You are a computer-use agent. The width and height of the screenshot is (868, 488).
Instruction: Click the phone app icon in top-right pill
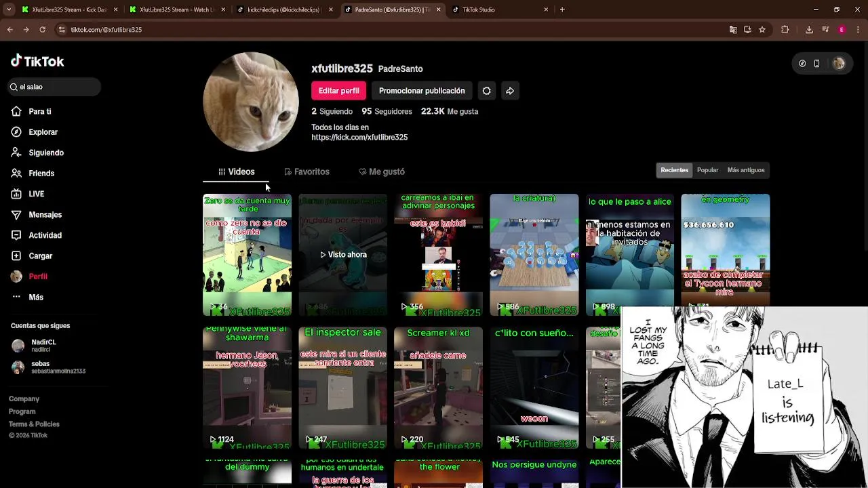pos(817,63)
